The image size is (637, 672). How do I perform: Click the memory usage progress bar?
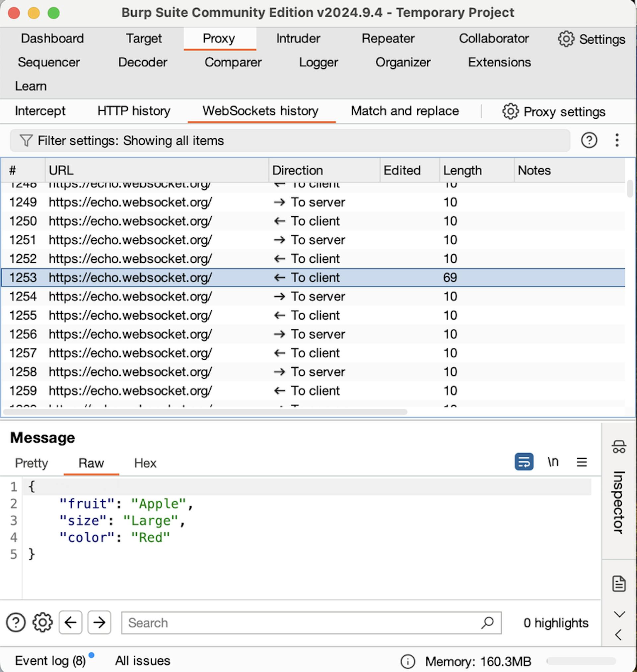[581, 661]
